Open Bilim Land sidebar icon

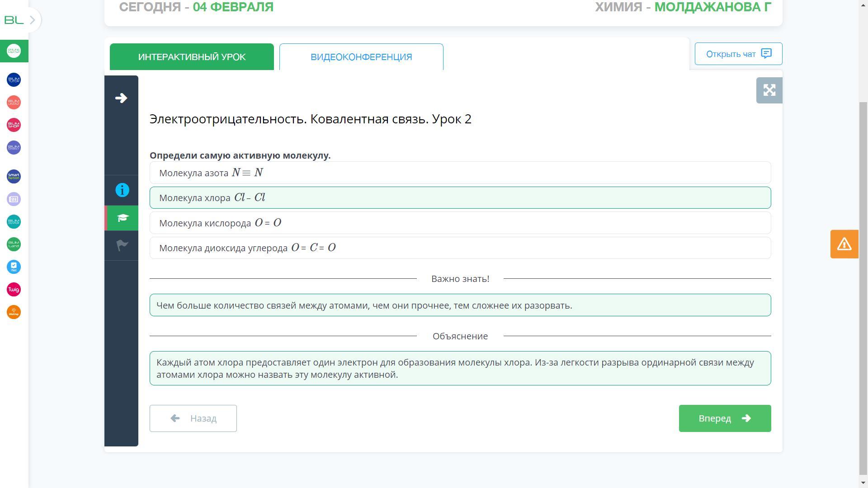pyautogui.click(x=14, y=244)
